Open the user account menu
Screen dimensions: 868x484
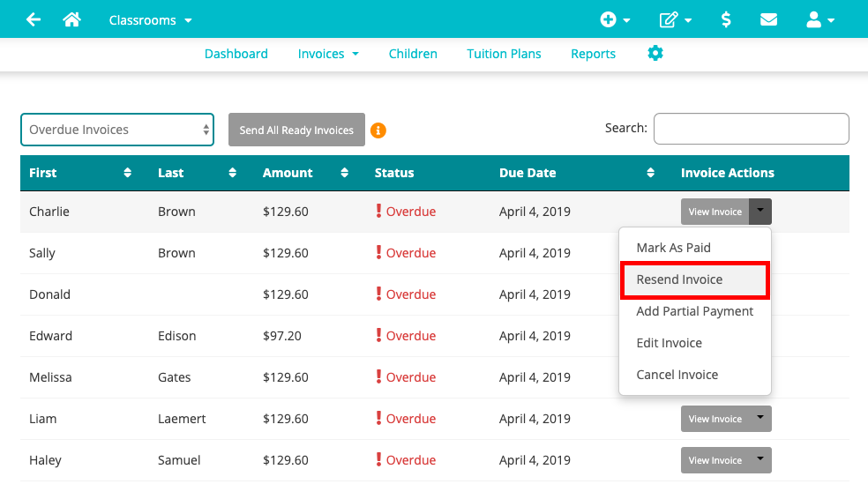click(x=819, y=20)
